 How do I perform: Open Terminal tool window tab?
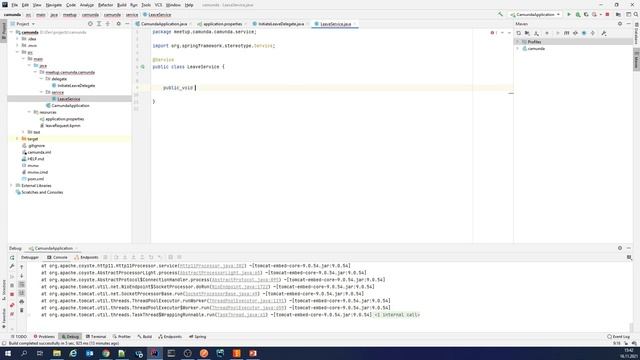(96, 337)
